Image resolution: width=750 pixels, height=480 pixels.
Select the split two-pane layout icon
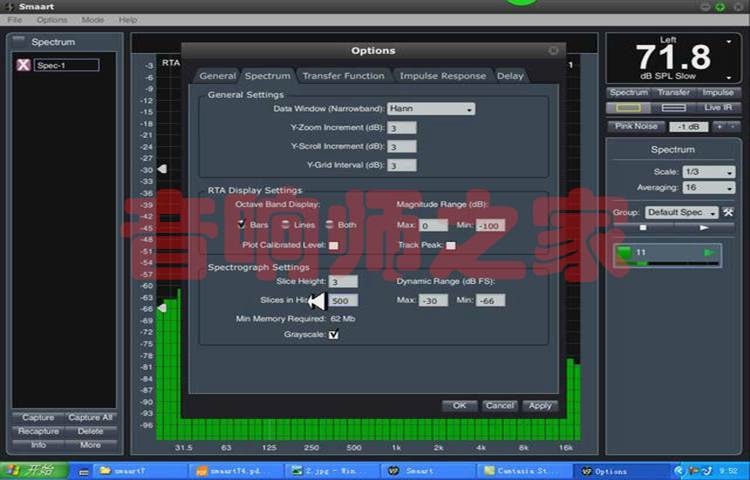click(673, 108)
